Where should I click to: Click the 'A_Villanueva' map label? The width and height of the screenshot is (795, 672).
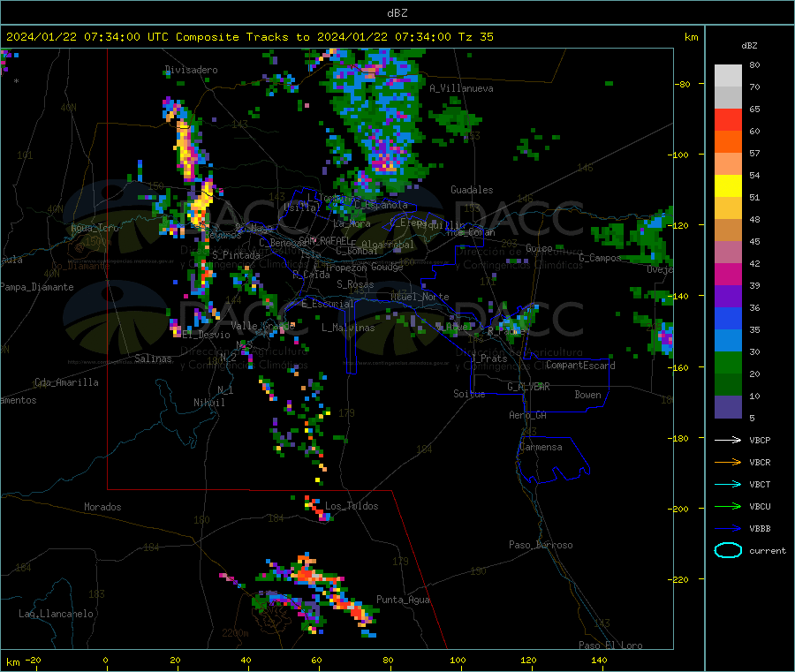461,88
